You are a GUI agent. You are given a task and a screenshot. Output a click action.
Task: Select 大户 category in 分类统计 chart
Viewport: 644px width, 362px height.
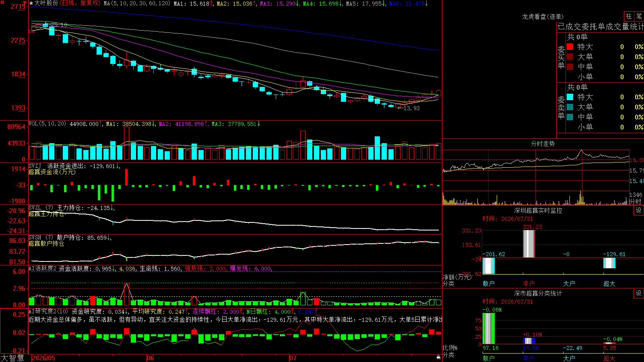click(x=569, y=358)
